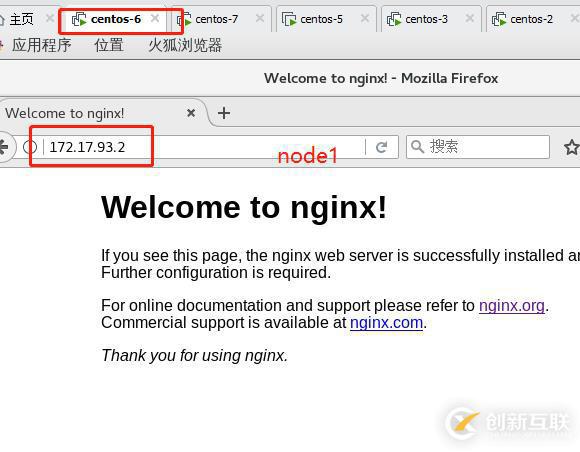
Task: Open the 位置 places menu
Action: [x=109, y=45]
